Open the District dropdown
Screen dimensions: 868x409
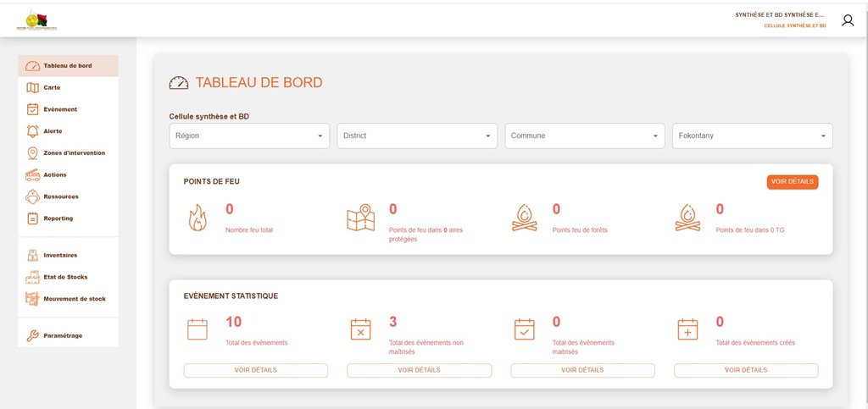416,135
